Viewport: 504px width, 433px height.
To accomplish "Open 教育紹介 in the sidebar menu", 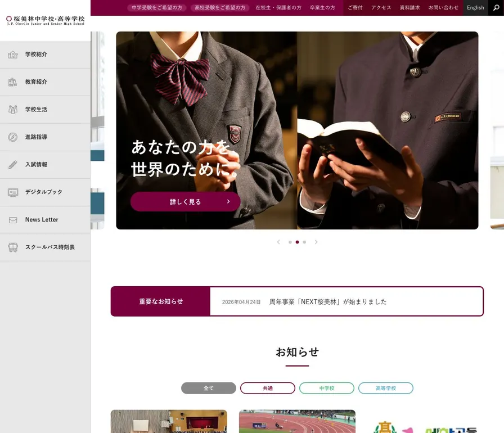I will coord(45,82).
